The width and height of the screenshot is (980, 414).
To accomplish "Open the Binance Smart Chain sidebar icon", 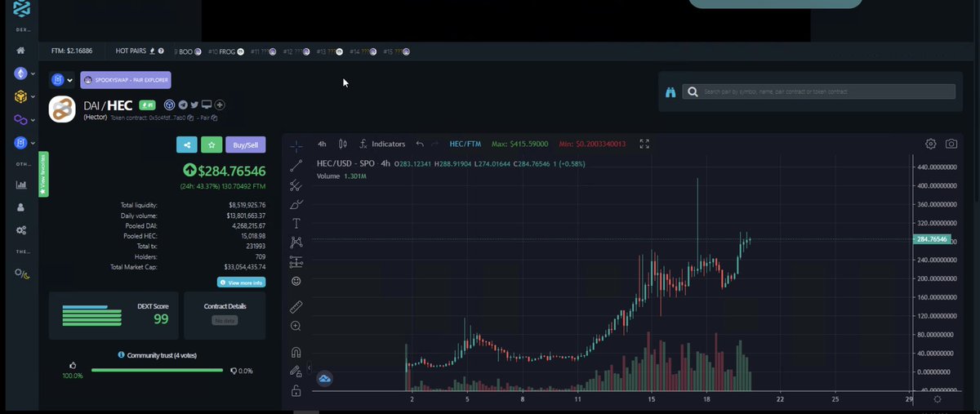I will tap(20, 97).
